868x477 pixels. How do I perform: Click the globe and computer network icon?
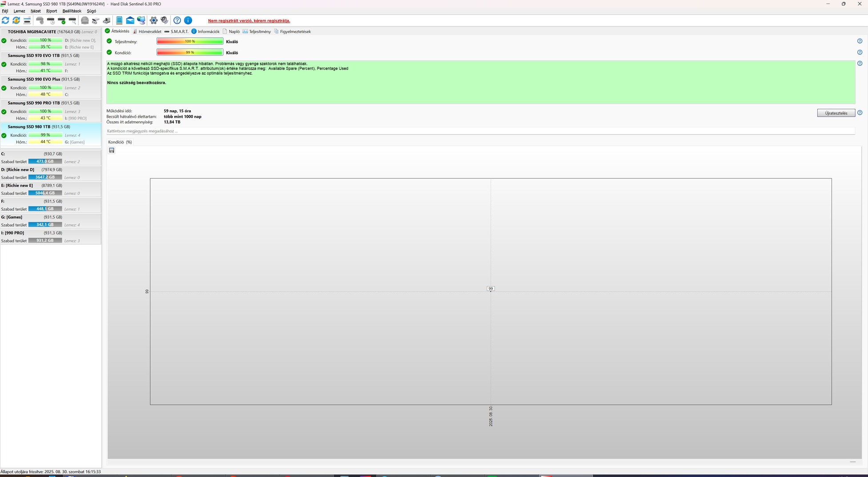coord(141,20)
